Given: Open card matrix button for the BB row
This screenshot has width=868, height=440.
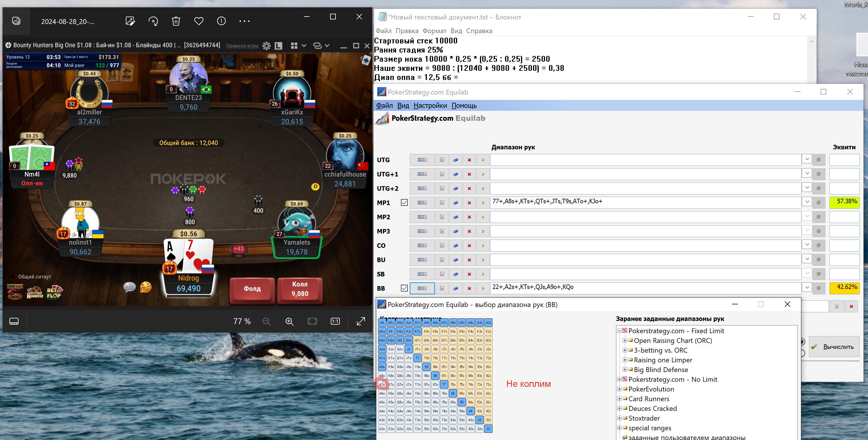Looking at the screenshot, I should tap(422, 288).
